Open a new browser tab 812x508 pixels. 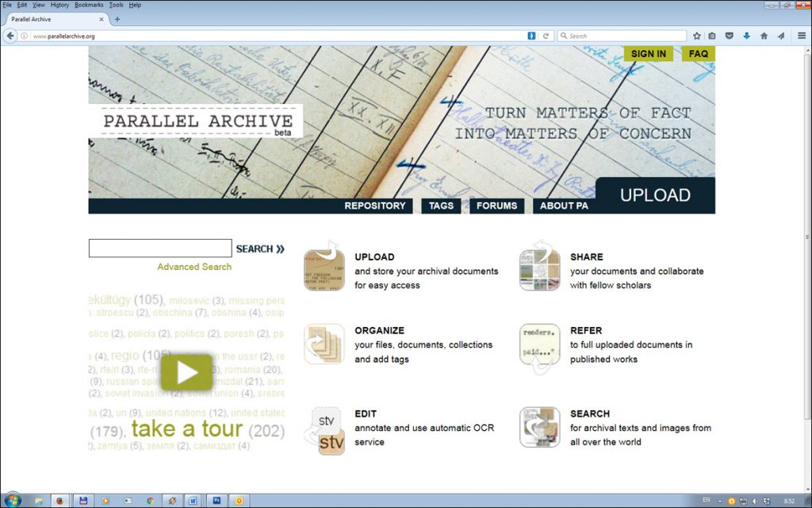117,19
